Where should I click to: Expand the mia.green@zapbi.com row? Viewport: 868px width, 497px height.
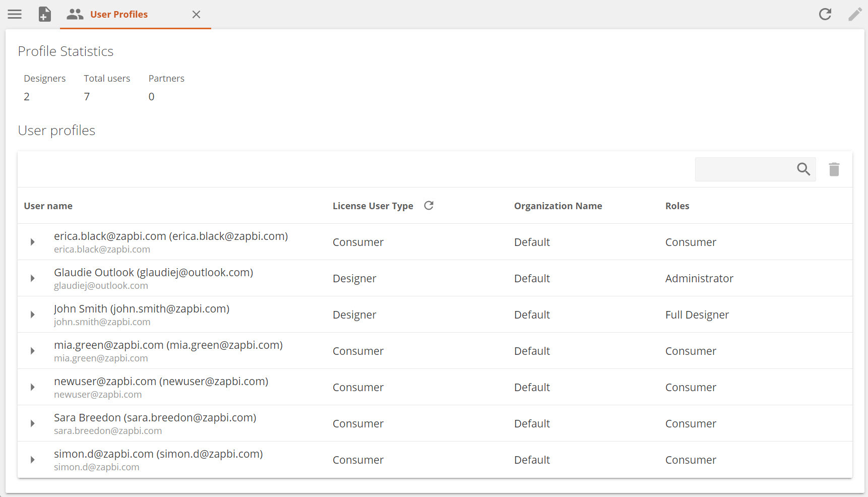pos(32,351)
